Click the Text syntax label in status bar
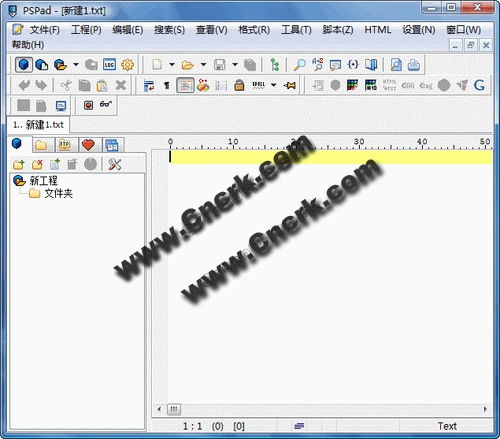The width and height of the screenshot is (500, 439). [447, 426]
